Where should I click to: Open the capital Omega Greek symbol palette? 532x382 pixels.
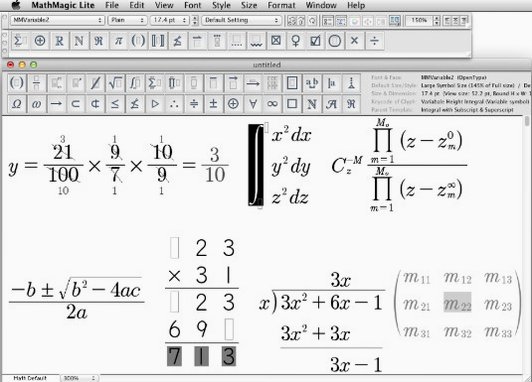[x=17, y=103]
